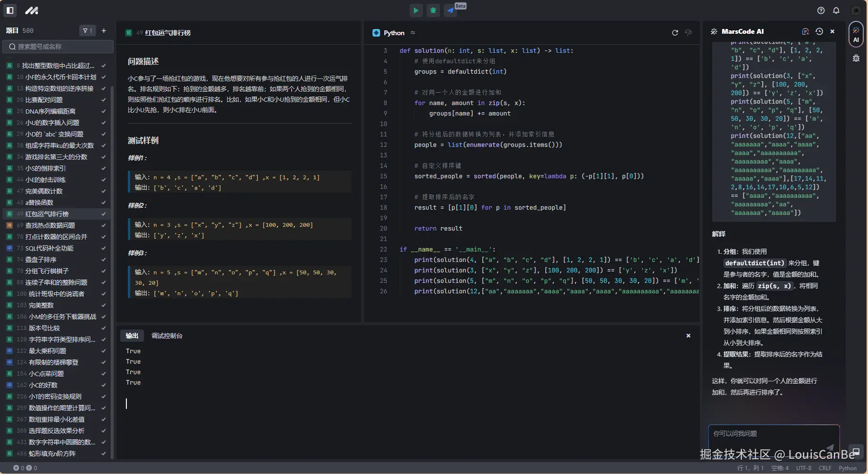
Task: Toggle the AI panel from the right sidebar
Action: pyautogui.click(x=856, y=34)
